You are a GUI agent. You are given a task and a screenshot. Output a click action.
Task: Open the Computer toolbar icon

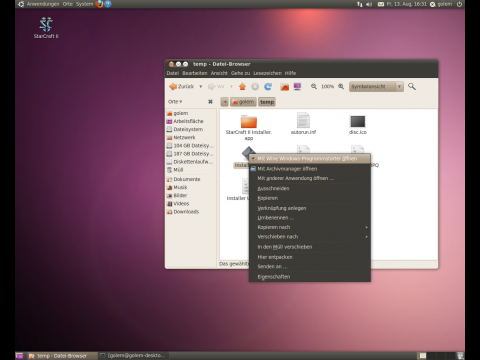pos(297,87)
